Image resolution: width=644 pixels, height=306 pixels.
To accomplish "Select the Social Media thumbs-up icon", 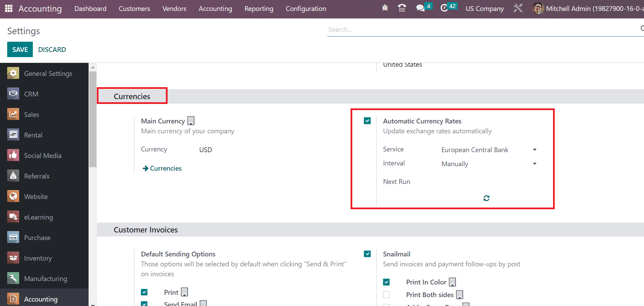I will click(13, 155).
